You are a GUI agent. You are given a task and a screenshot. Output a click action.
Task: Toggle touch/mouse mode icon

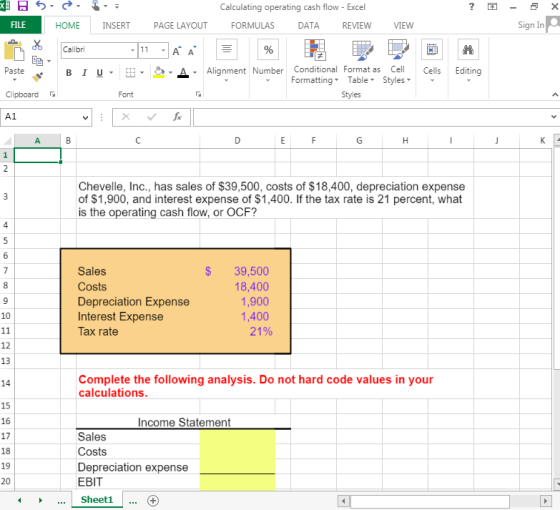click(x=96, y=6)
